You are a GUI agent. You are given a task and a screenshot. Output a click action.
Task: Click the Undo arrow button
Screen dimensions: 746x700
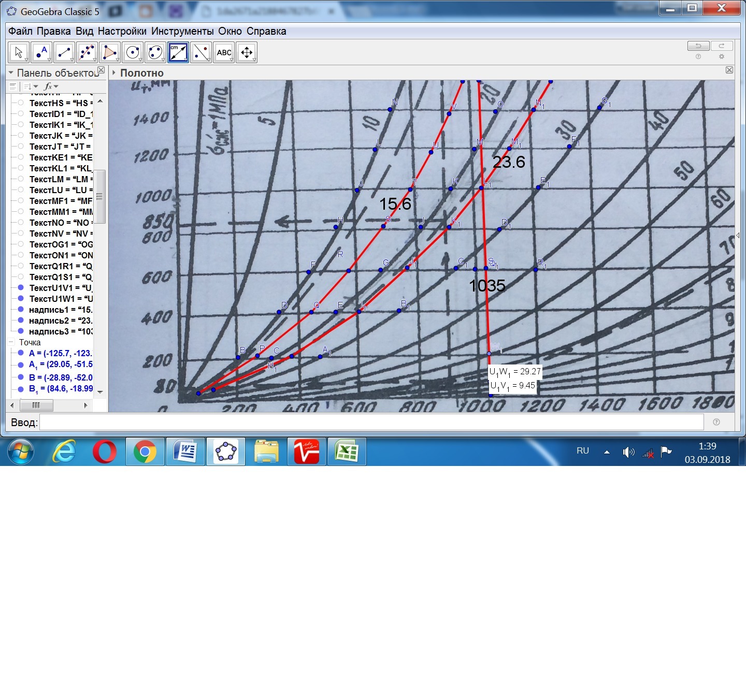coord(698,46)
